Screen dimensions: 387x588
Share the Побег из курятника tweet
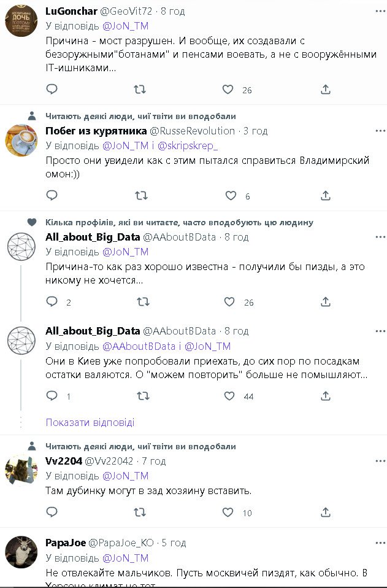[x=326, y=196]
